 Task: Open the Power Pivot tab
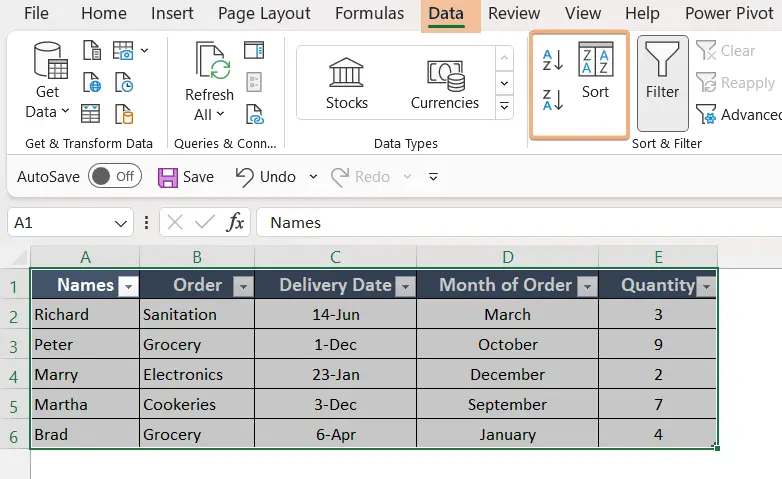[x=729, y=13]
